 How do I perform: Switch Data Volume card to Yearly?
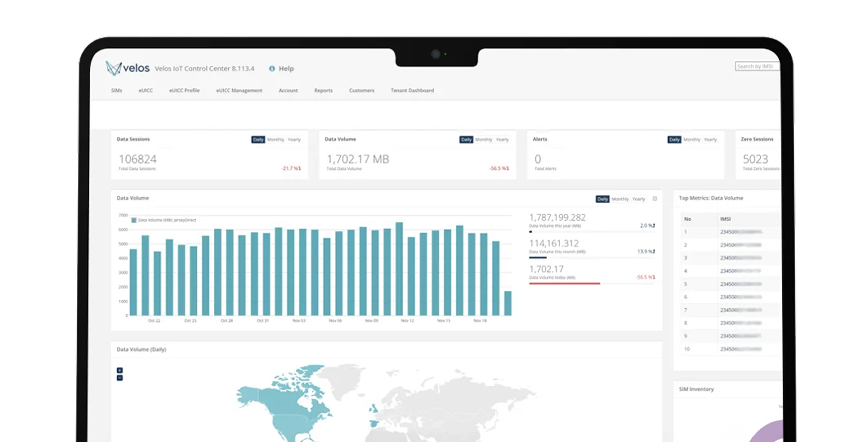pos(502,140)
